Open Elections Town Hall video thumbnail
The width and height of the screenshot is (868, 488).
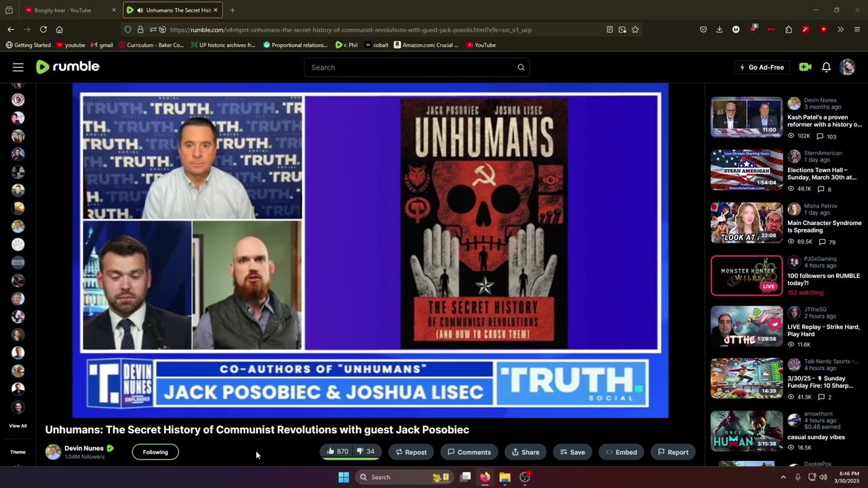tap(747, 169)
